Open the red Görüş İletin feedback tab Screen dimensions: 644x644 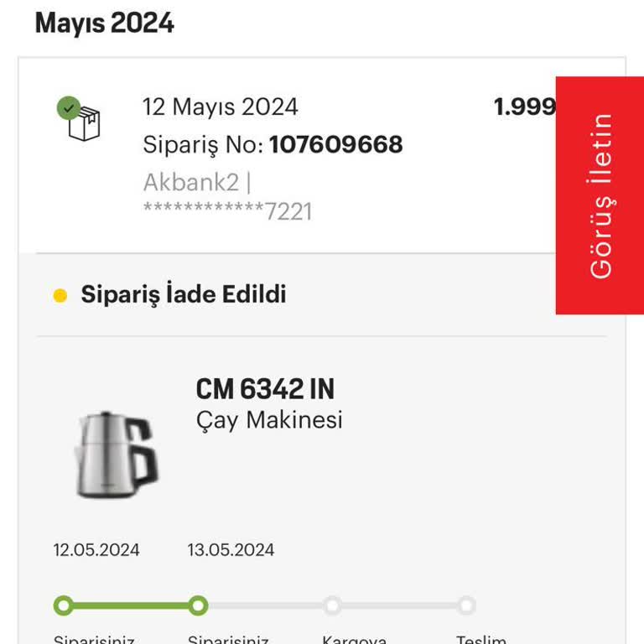click(x=600, y=195)
